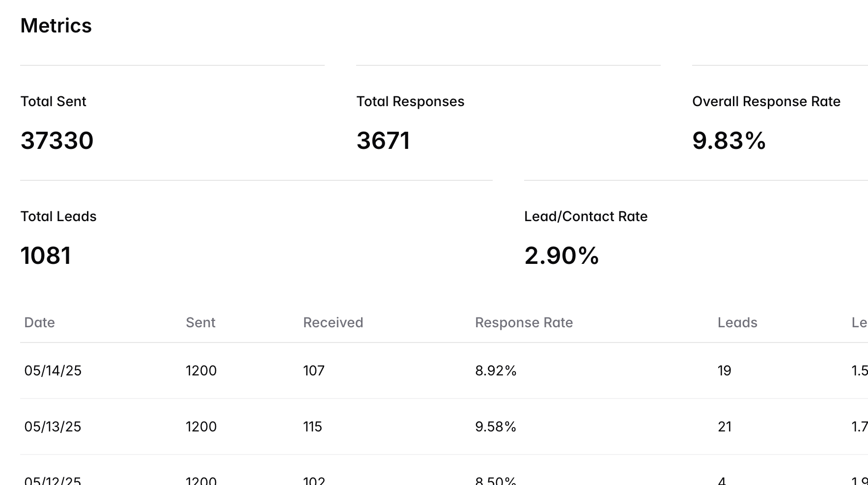This screenshot has width=868, height=485.
Task: Select the Total Responses value 3671
Action: click(383, 141)
